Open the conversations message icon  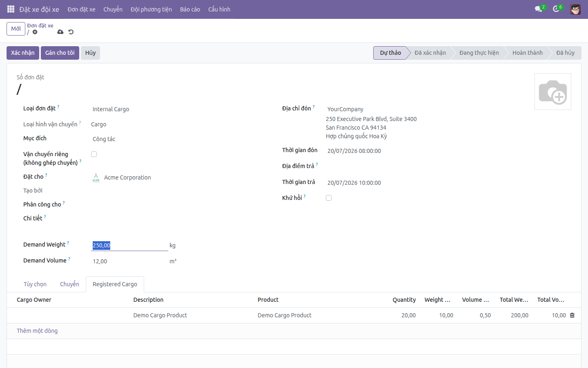[539, 9]
